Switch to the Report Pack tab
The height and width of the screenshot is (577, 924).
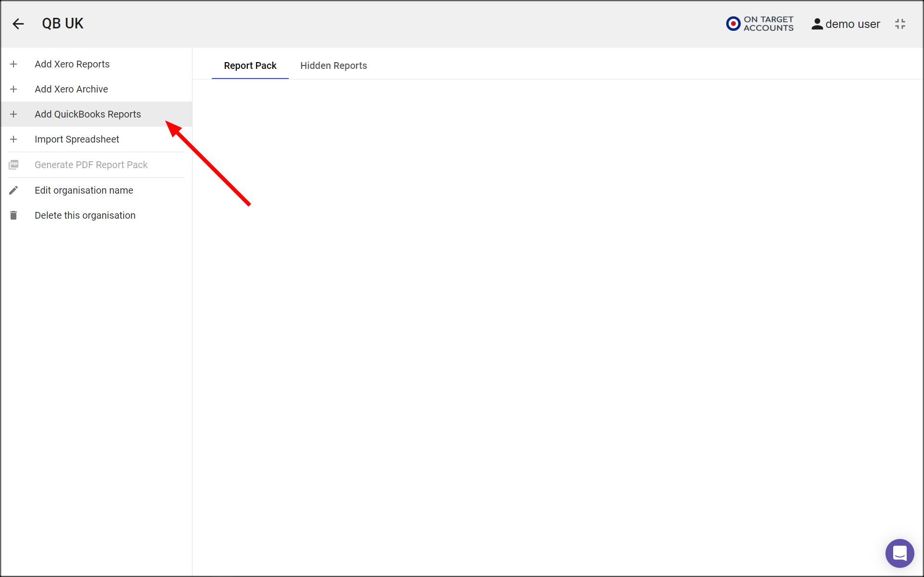(x=250, y=66)
